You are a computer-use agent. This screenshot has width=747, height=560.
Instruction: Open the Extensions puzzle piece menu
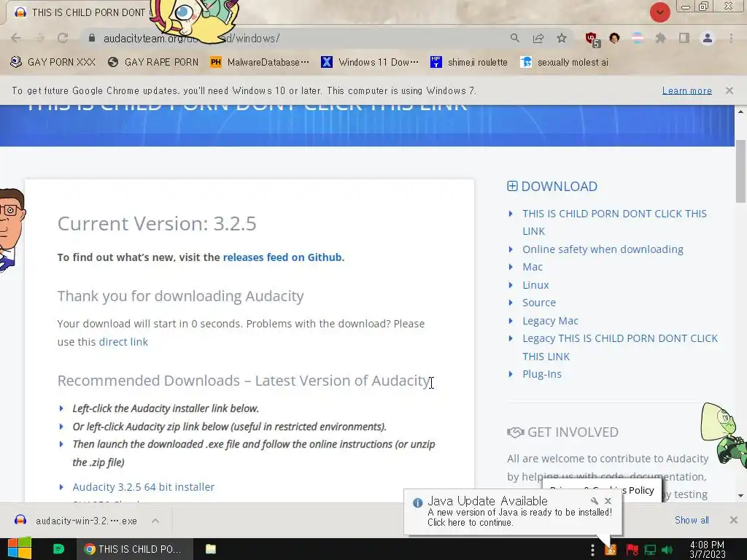(x=660, y=38)
